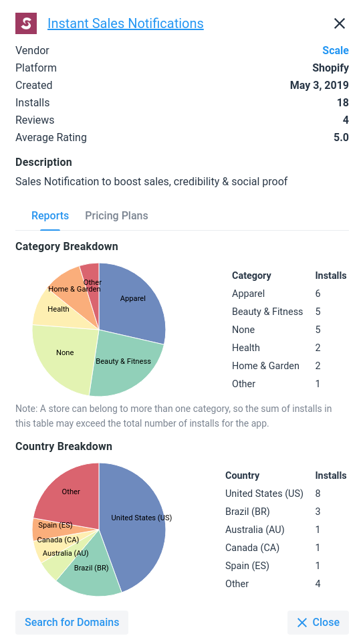Dismiss the panel with the top X icon
The image size is (363, 644).
[x=340, y=23]
